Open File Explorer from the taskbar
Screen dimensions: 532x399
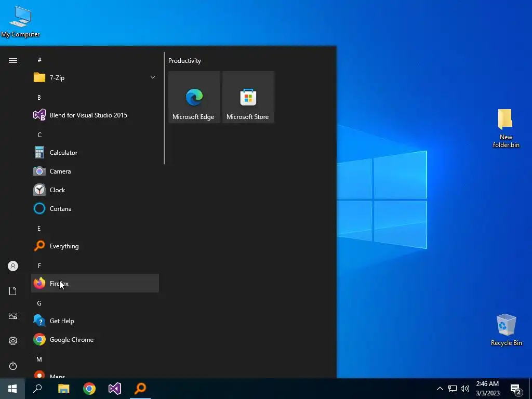(x=63, y=389)
